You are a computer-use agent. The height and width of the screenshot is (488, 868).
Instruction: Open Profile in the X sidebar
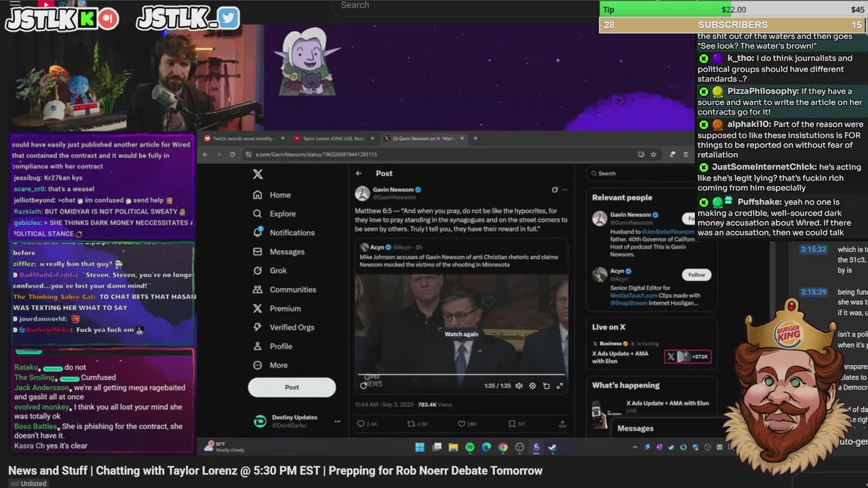pos(273,346)
